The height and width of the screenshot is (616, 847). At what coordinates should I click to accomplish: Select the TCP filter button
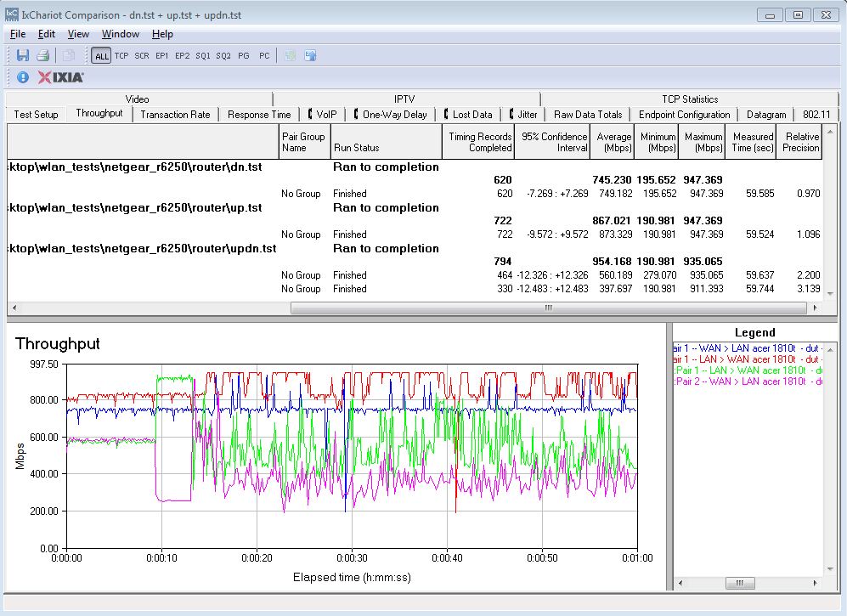point(121,56)
